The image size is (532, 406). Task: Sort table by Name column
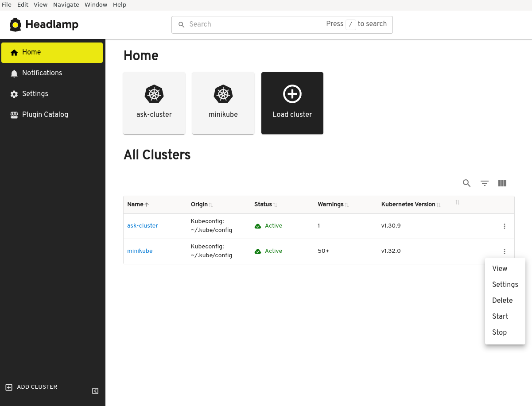click(138, 205)
